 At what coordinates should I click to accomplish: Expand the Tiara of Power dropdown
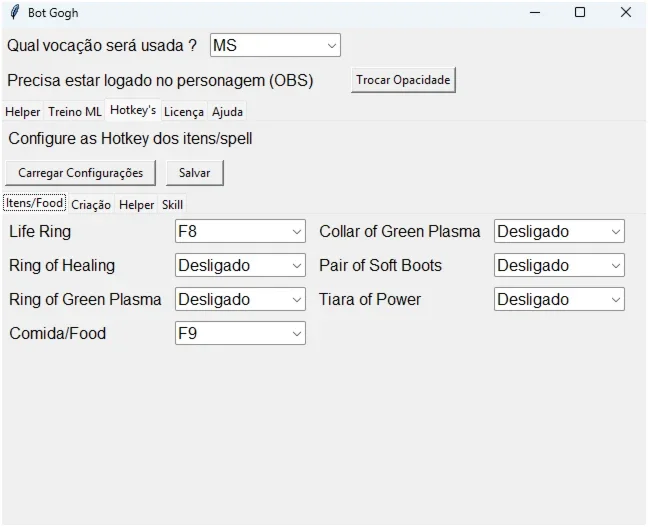(x=559, y=299)
